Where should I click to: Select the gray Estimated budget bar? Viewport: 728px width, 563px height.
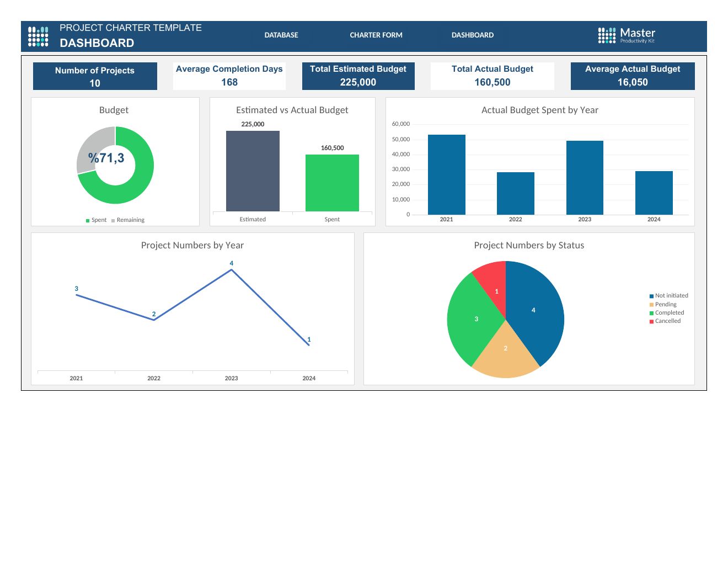tap(253, 171)
